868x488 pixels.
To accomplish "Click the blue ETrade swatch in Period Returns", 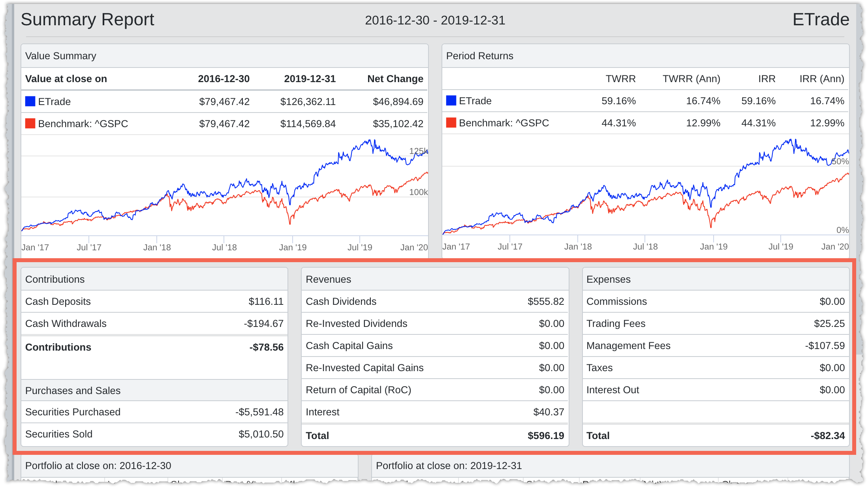I will (451, 101).
